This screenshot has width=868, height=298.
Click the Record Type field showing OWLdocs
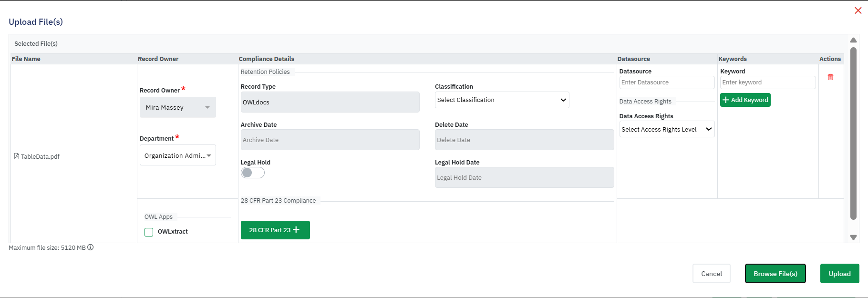point(330,102)
